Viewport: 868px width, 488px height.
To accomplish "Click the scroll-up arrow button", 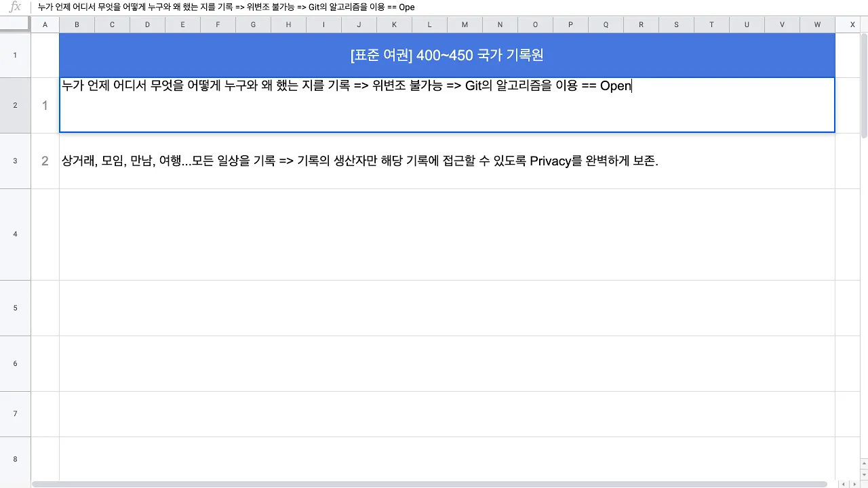I will pos(864,464).
